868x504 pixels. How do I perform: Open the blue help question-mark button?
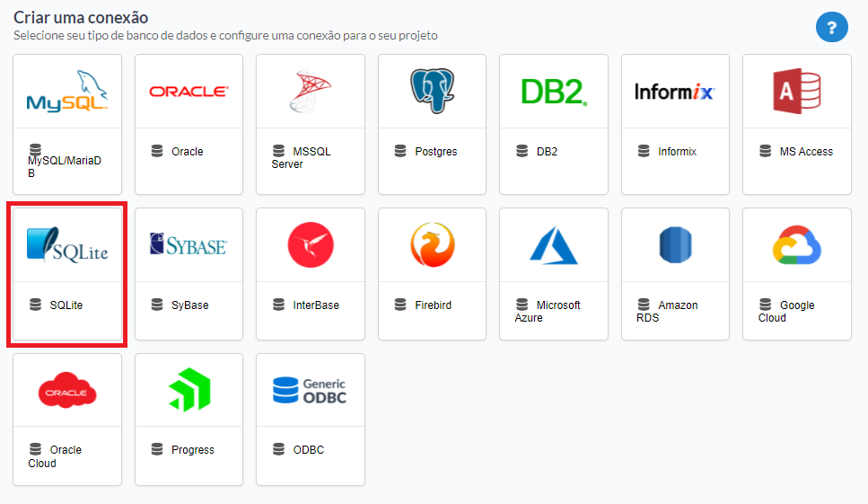pos(831,27)
